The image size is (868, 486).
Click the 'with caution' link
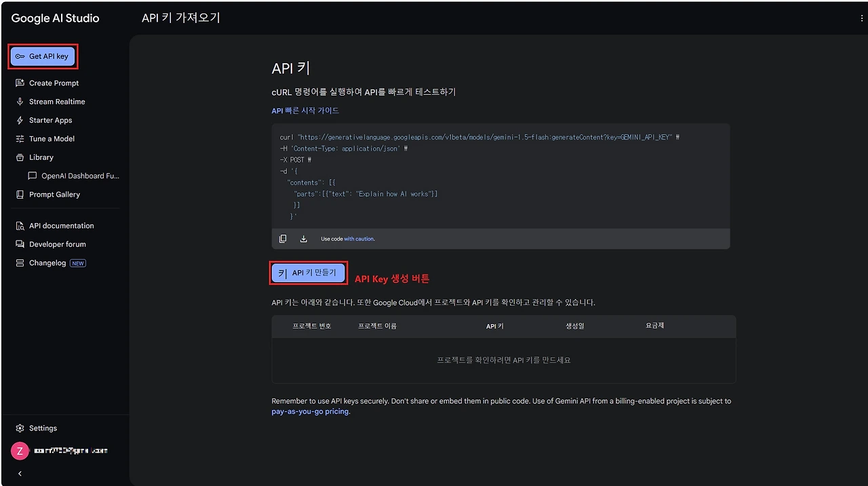click(x=359, y=239)
